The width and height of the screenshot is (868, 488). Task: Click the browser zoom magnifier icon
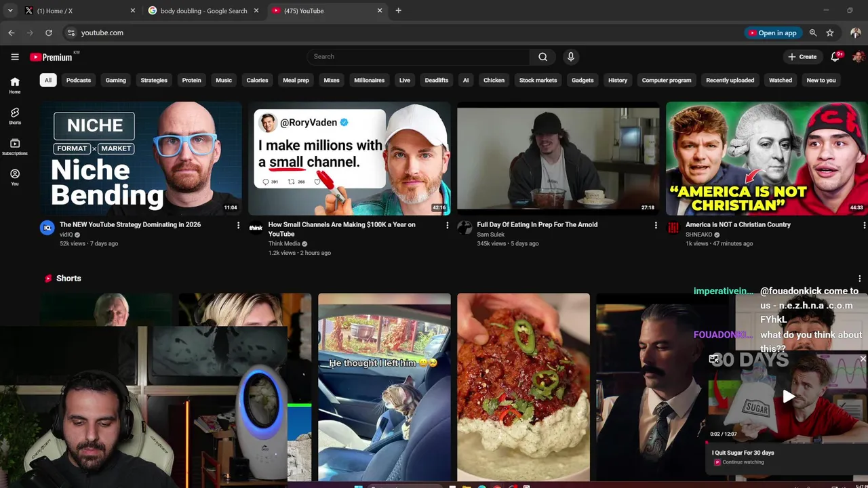[x=813, y=33]
